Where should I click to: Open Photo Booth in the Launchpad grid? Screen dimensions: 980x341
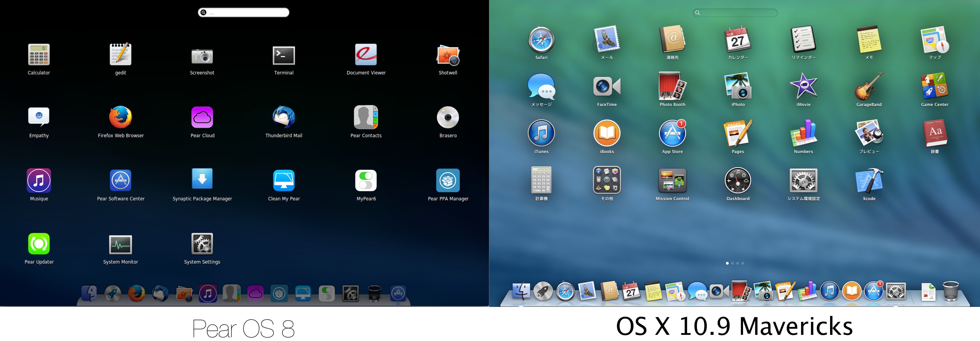coord(672,86)
